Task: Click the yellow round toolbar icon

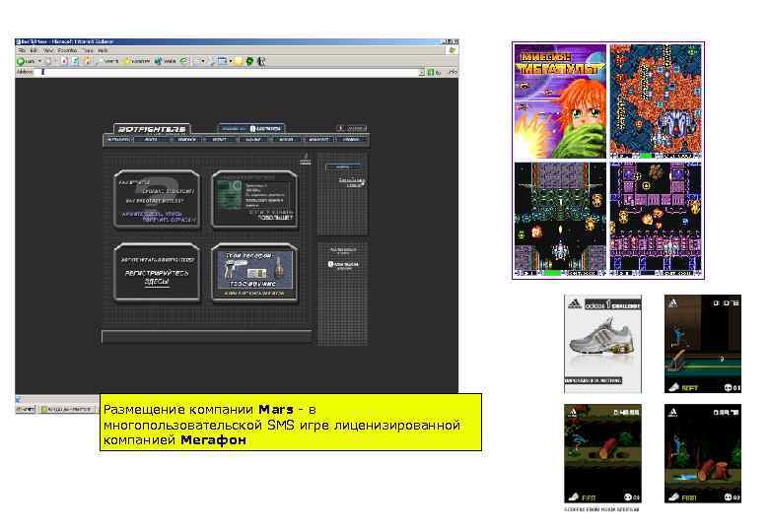Action: (x=239, y=61)
